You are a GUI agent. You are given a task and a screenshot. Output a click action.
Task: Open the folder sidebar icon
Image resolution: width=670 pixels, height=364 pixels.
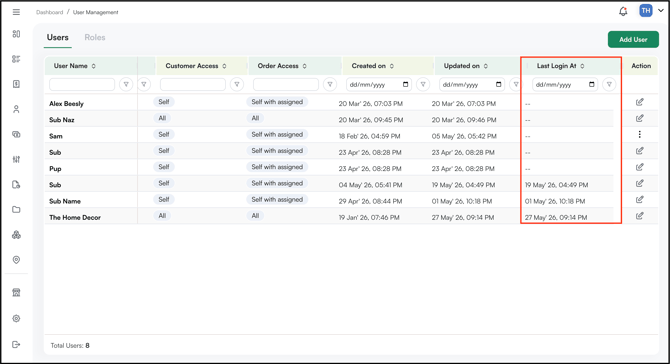coord(16,210)
